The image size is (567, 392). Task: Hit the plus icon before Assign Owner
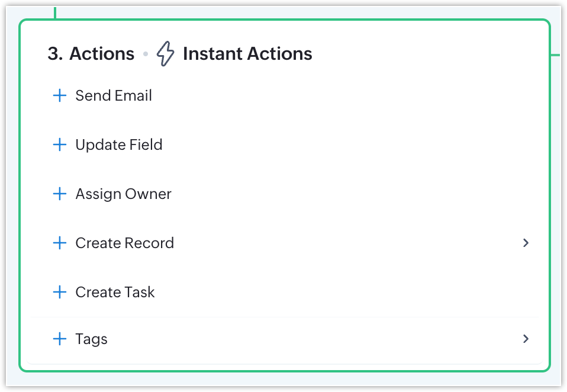click(60, 194)
